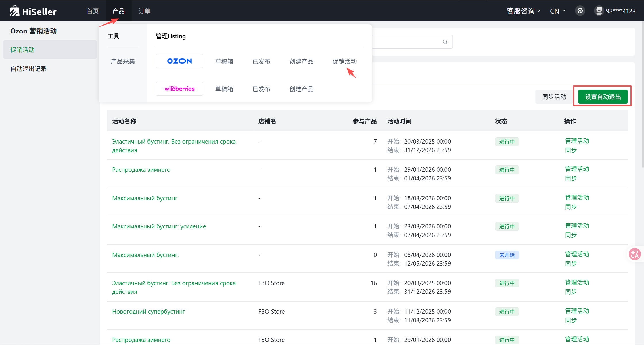Go to the 订单 menu tab

tap(144, 11)
